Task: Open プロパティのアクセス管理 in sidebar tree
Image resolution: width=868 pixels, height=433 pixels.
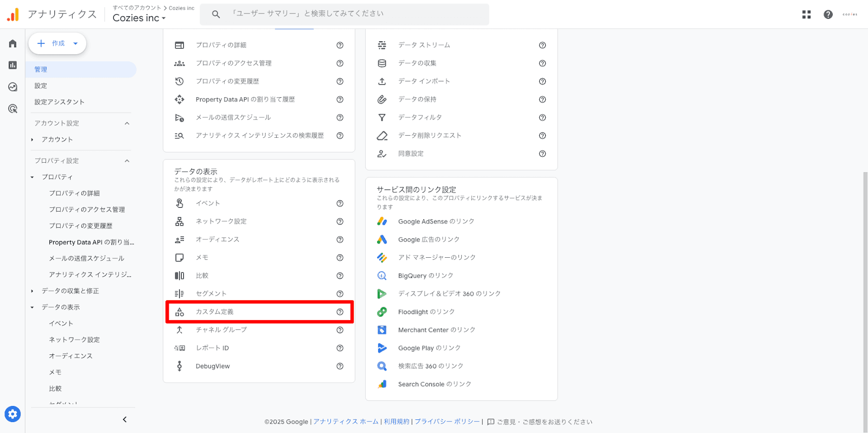Action: click(87, 209)
